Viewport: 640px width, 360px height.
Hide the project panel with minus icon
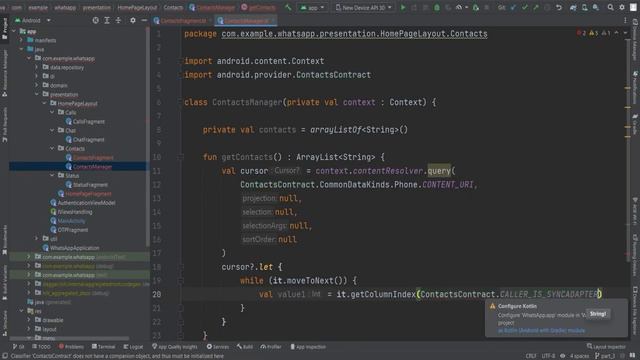pyautogui.click(x=144, y=20)
